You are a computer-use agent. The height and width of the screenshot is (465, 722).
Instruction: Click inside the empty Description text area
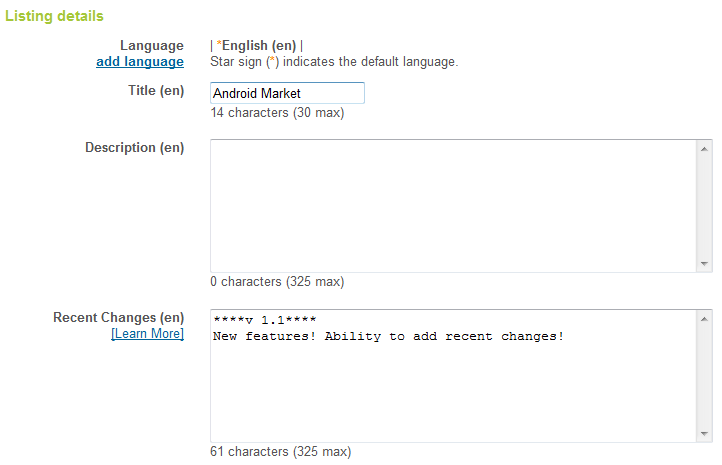pos(453,206)
